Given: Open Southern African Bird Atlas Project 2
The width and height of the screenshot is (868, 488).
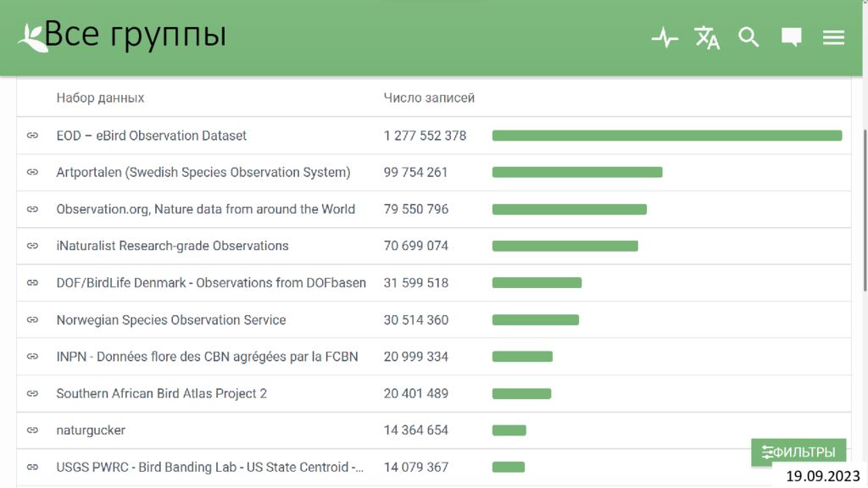Looking at the screenshot, I should 161,393.
